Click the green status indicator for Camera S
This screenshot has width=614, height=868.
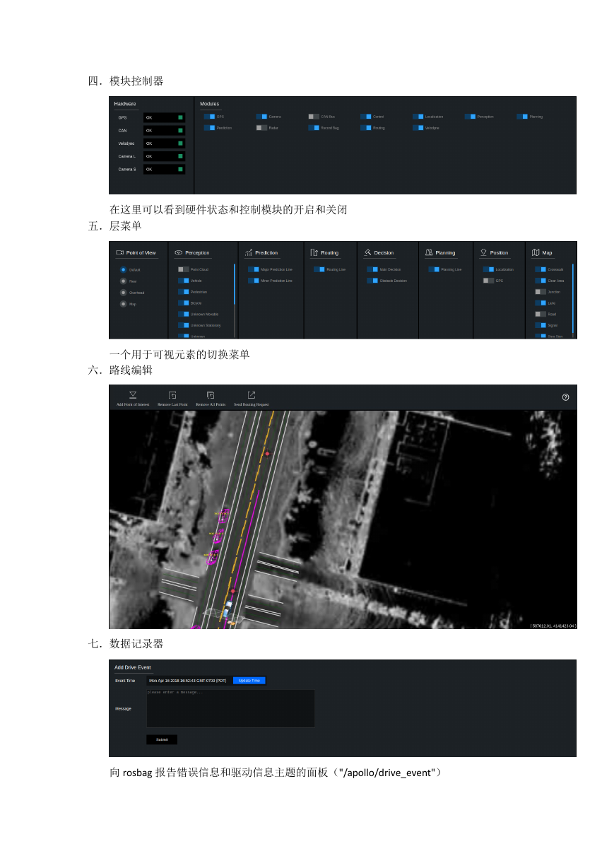[x=180, y=169]
